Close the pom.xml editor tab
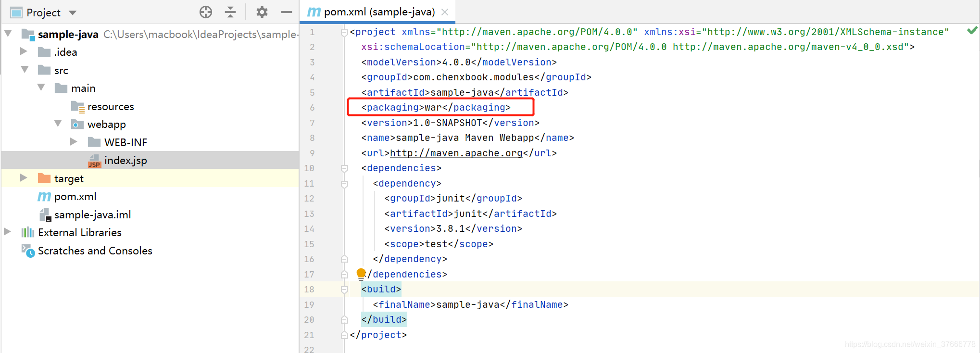 [x=445, y=12]
